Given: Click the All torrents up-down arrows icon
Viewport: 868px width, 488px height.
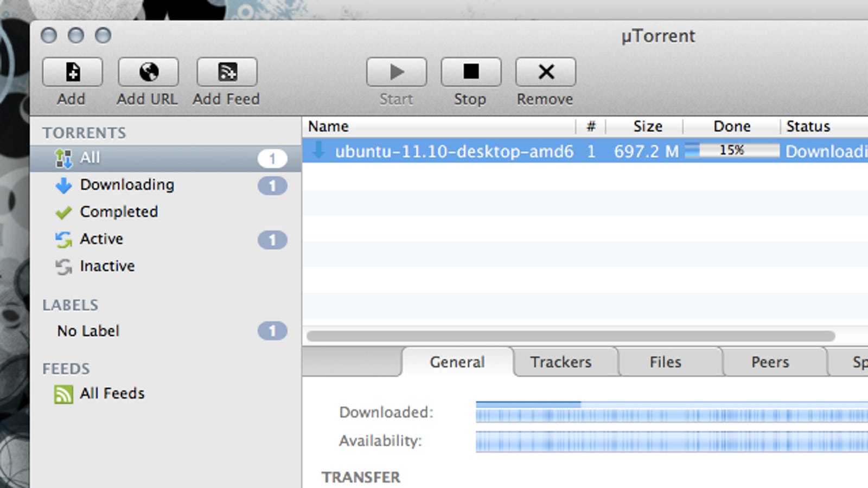Looking at the screenshot, I should (x=63, y=158).
